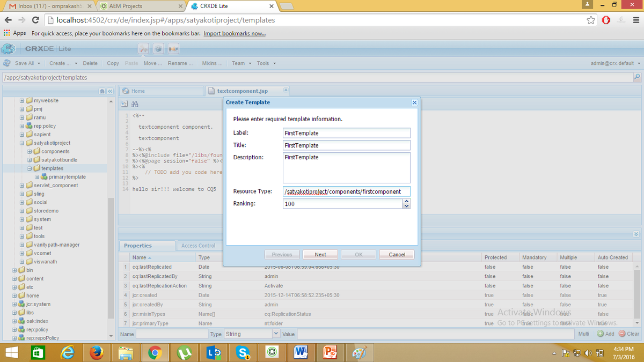The height and width of the screenshot is (362, 644).
Task: Click the Delete toolbar button
Action: (x=90, y=63)
